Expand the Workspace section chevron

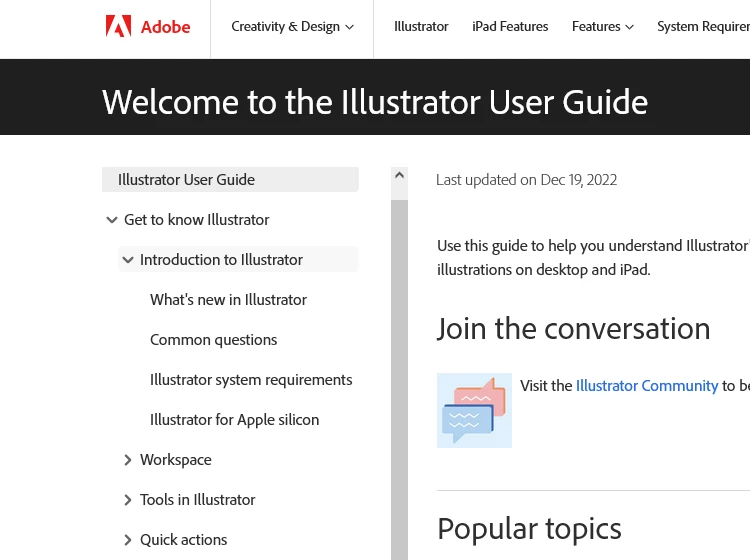[x=128, y=460]
